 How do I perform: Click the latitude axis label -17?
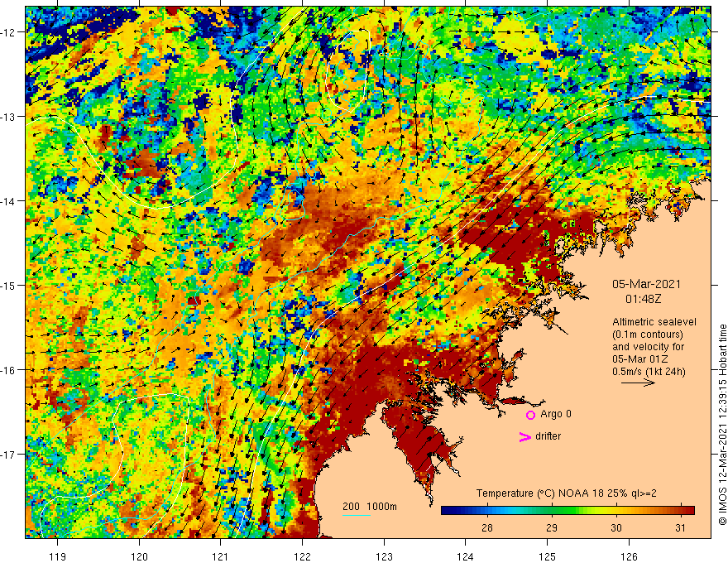tap(8, 454)
